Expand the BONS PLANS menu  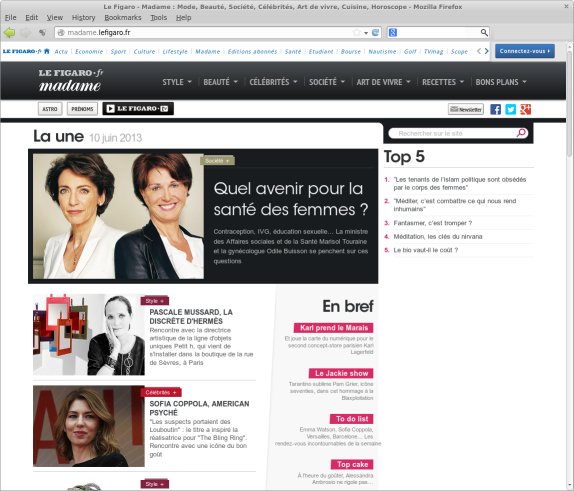(501, 82)
